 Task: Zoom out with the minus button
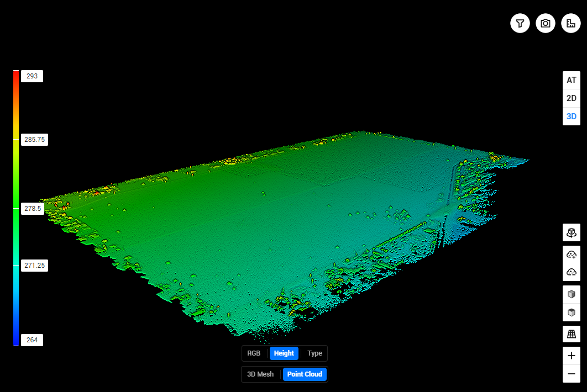coord(572,374)
